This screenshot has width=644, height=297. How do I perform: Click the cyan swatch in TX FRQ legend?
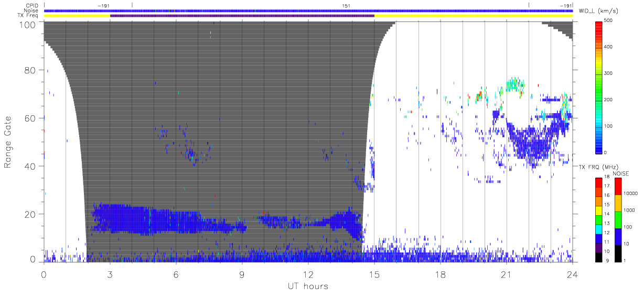(x=599, y=228)
